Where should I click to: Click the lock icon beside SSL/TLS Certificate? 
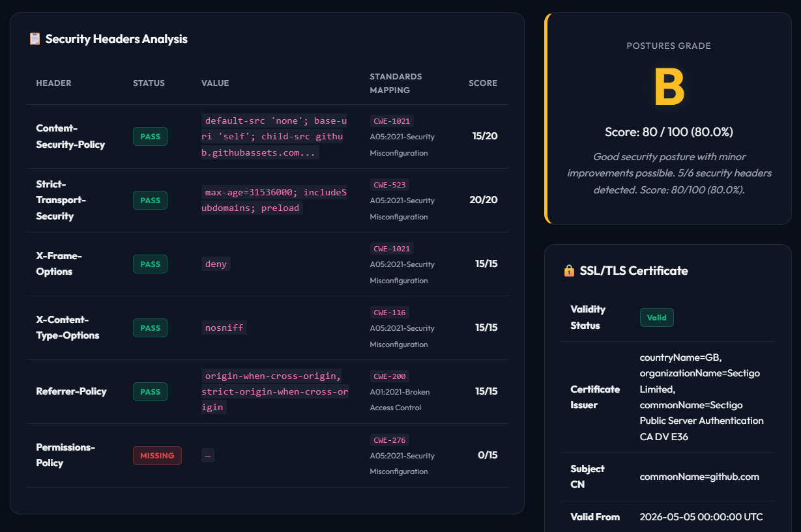click(x=569, y=271)
